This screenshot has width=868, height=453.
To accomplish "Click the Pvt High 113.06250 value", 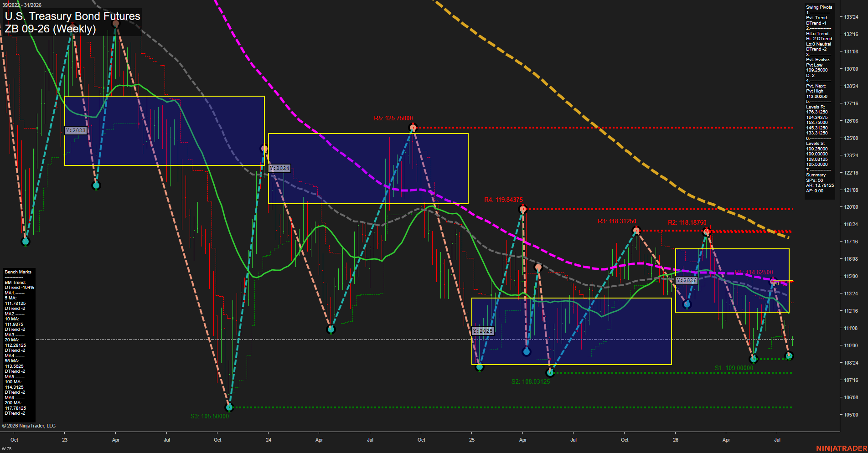I will [x=816, y=94].
